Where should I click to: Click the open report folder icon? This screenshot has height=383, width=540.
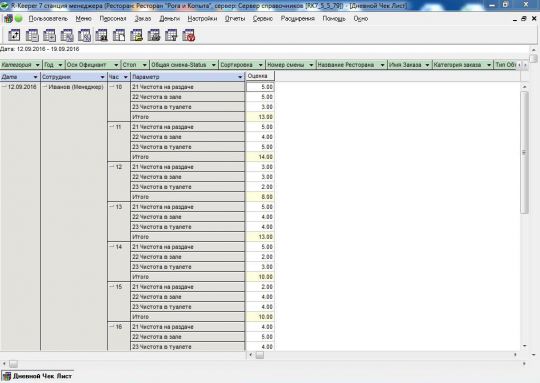136,35
